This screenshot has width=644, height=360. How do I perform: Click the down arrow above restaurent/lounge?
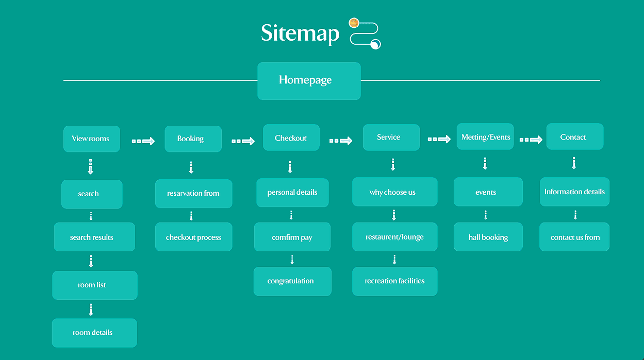tap(394, 215)
